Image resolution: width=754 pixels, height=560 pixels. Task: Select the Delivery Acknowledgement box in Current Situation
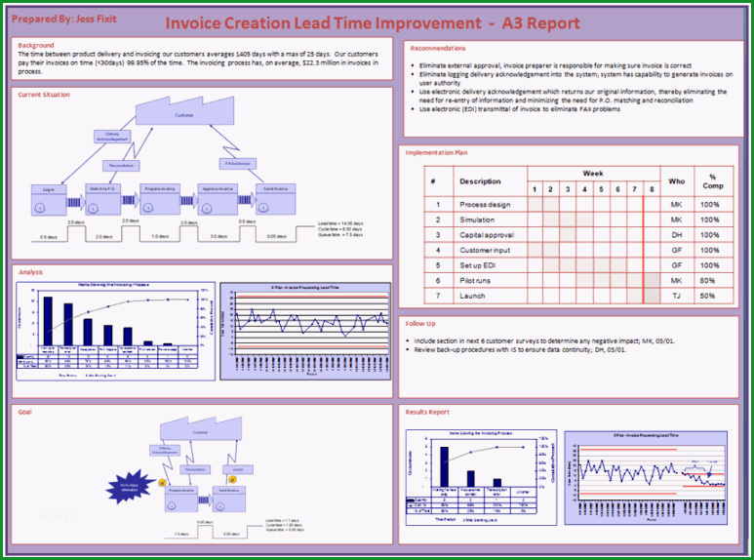[112, 137]
